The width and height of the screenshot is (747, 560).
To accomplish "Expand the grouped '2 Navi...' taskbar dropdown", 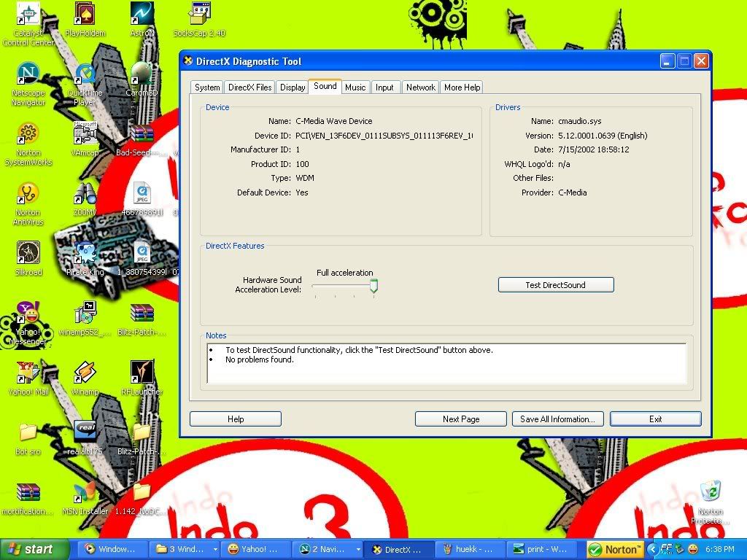I will point(357,550).
